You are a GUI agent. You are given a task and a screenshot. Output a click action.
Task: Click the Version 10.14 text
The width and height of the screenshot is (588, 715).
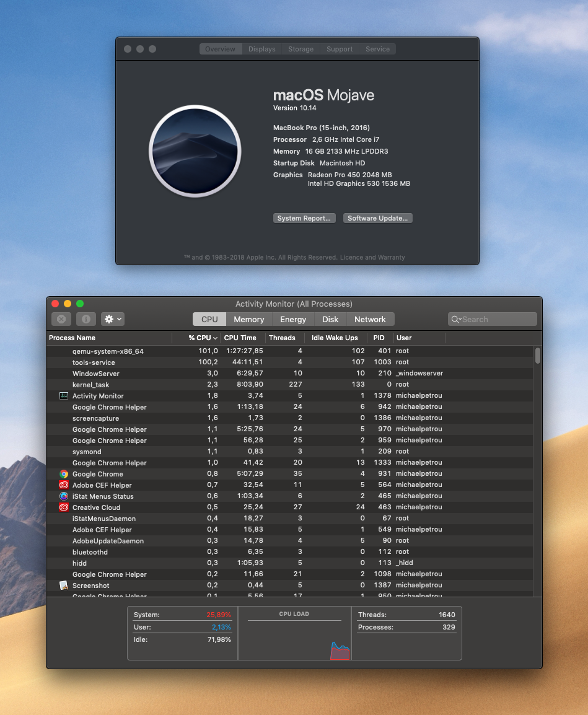[x=295, y=108]
